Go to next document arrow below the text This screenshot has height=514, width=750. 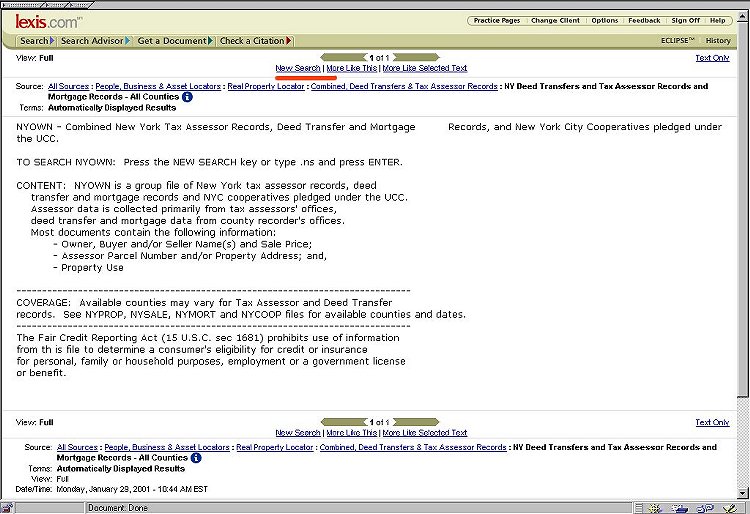(x=415, y=422)
